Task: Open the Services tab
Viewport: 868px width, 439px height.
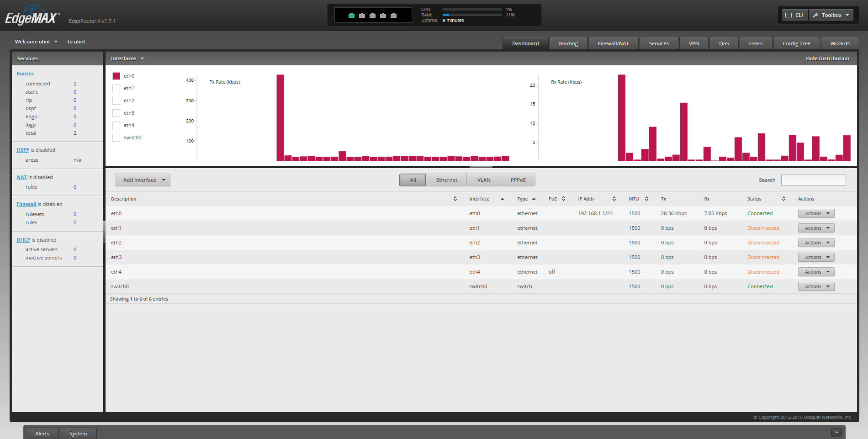Action: 659,43
